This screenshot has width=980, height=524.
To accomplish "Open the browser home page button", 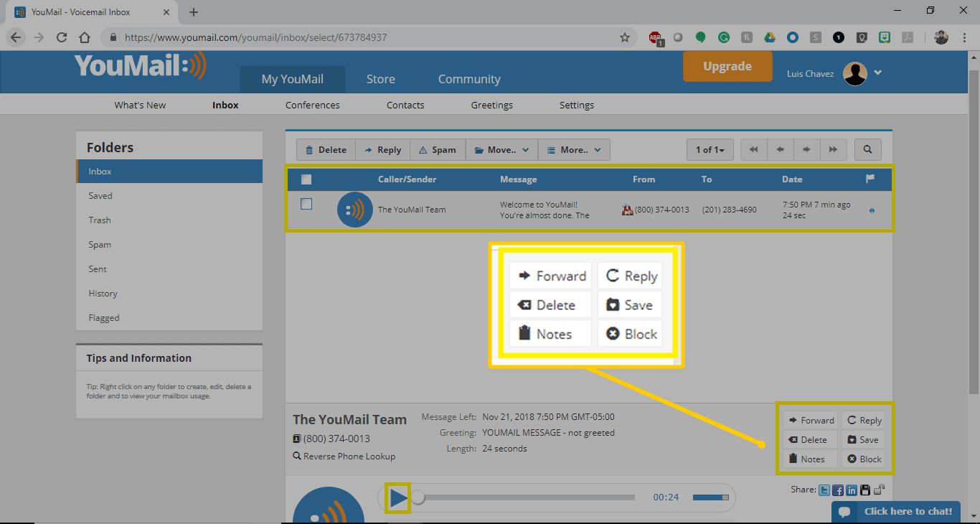I will pyautogui.click(x=85, y=37).
